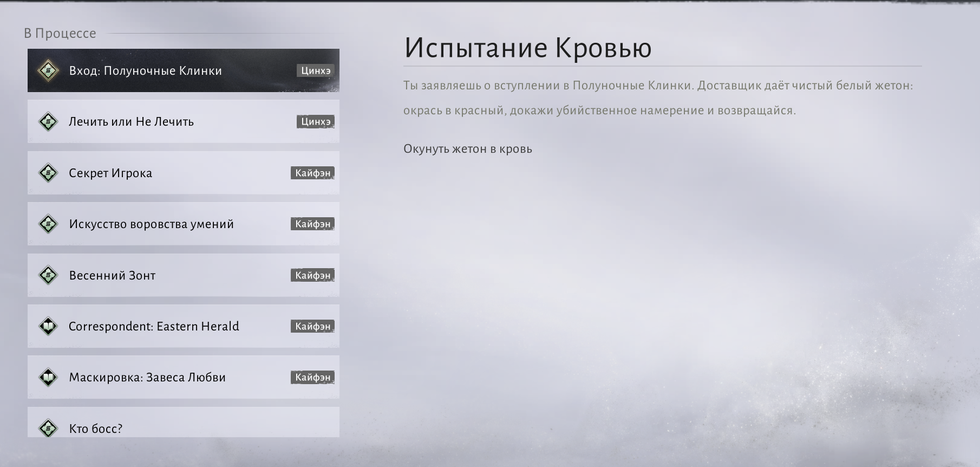The height and width of the screenshot is (467, 980).
Task: Click the Испытание Кровью quest title
Action: [528, 48]
